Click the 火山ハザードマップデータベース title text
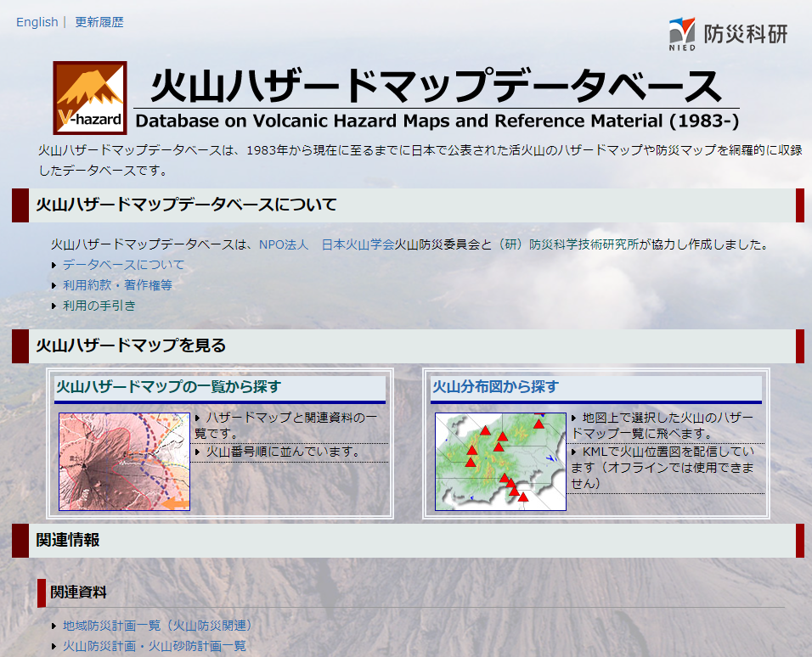Screen dimensions: 812x657 436,86
